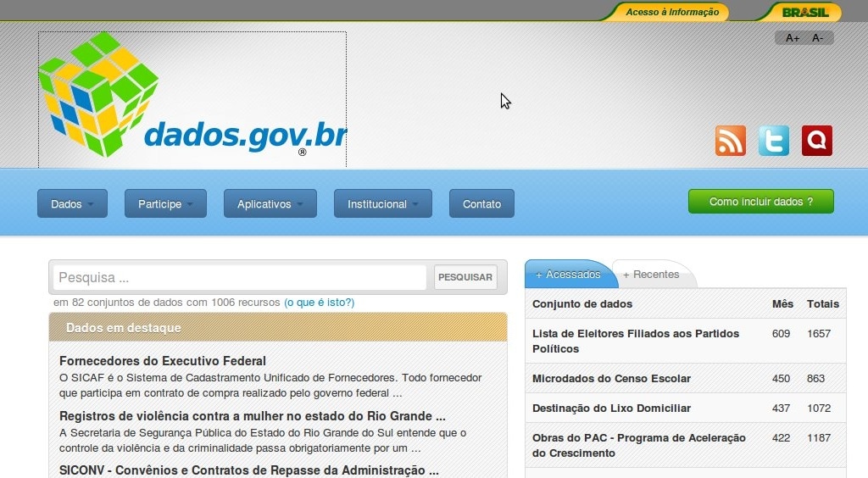Open the blue Twitter icon
Image resolution: width=868 pixels, height=478 pixels.
pos(773,141)
